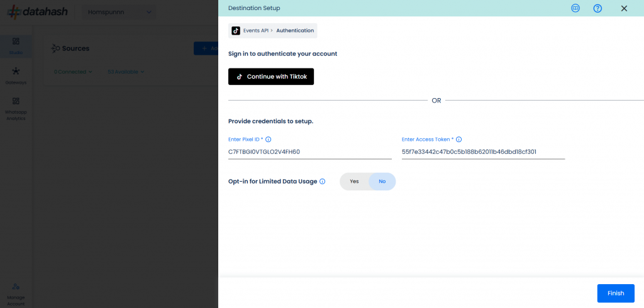Click the Destination Setup title

254,8
